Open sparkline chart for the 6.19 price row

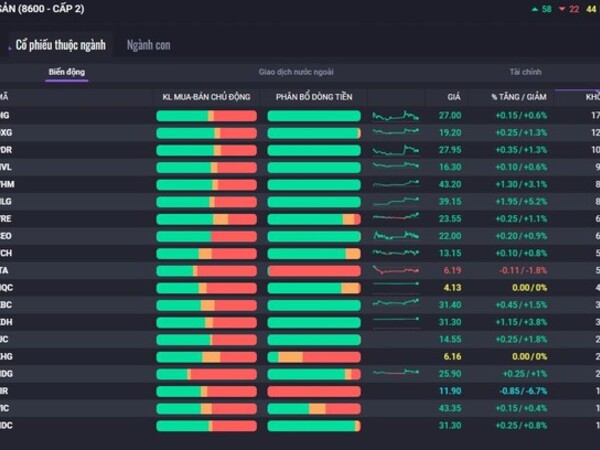(396, 270)
